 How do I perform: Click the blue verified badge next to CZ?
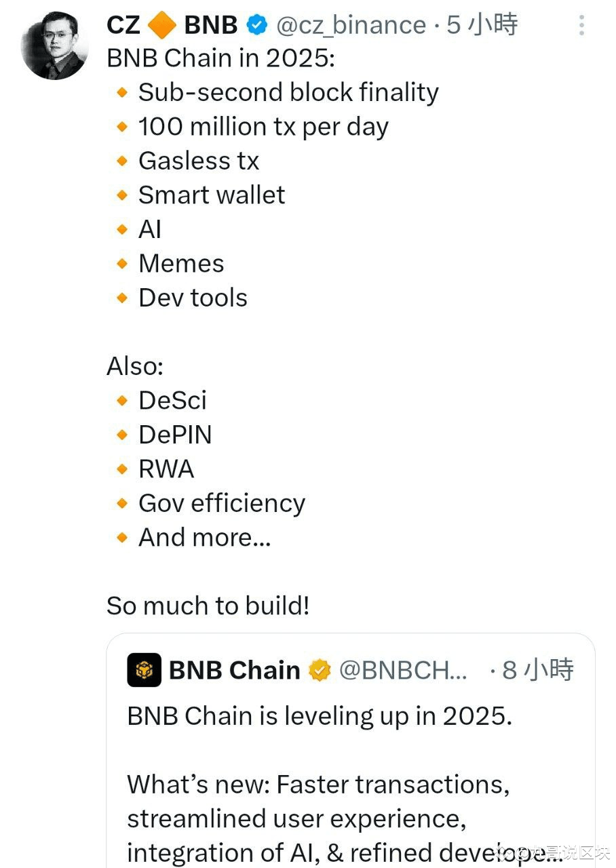256,24
